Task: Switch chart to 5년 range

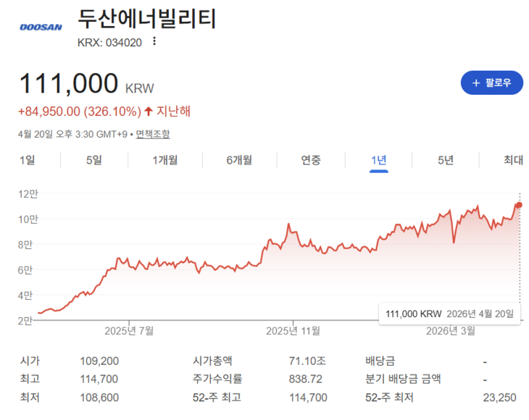Action: [x=446, y=160]
